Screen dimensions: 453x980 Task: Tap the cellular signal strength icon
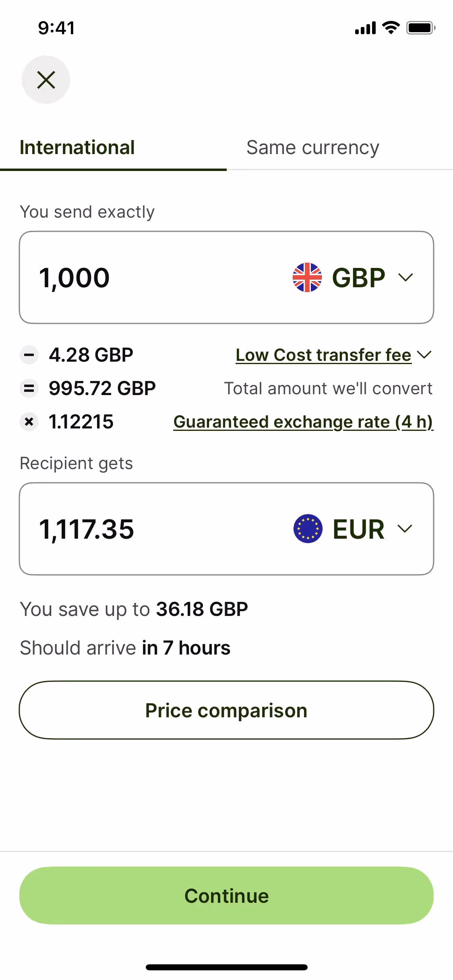click(x=365, y=28)
